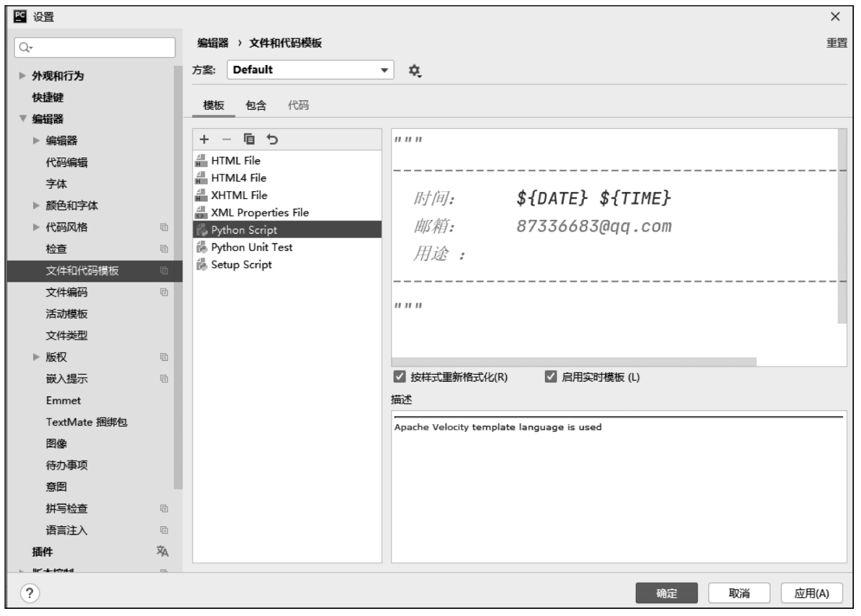This screenshot has width=861, height=616.
Task: Switch to the 包含 tab
Action: (256, 105)
